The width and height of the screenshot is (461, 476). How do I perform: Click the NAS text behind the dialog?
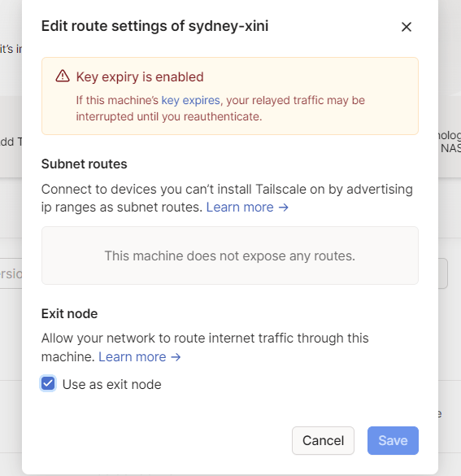point(450,148)
